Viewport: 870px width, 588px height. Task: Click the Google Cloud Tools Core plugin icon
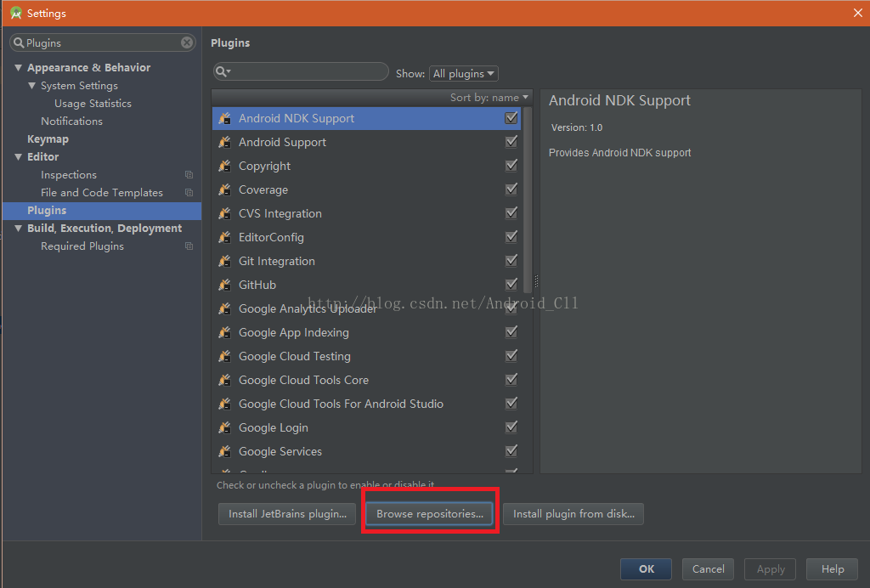(224, 380)
